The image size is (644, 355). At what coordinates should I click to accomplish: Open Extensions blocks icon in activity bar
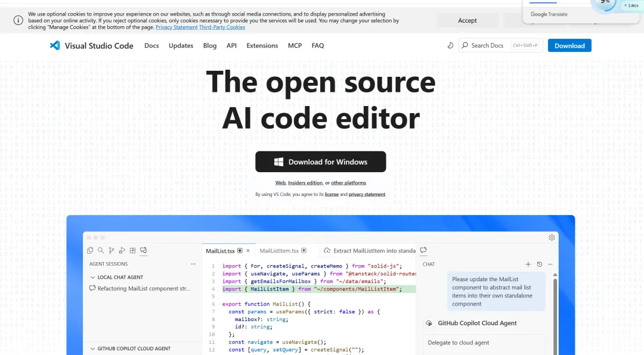tap(132, 250)
